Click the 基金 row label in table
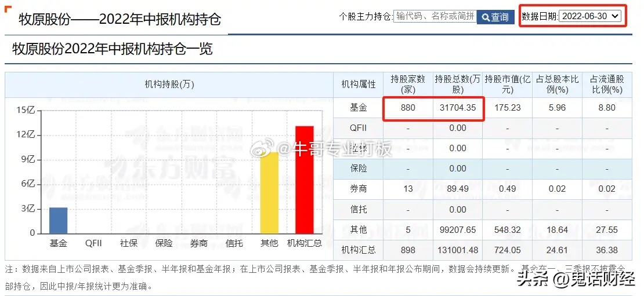 tap(358, 108)
